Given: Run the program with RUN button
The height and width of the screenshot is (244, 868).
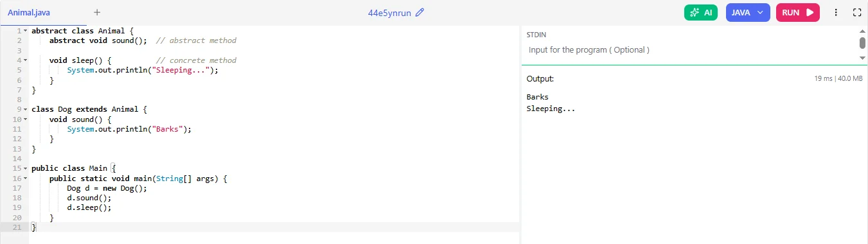Looking at the screenshot, I should [x=798, y=12].
